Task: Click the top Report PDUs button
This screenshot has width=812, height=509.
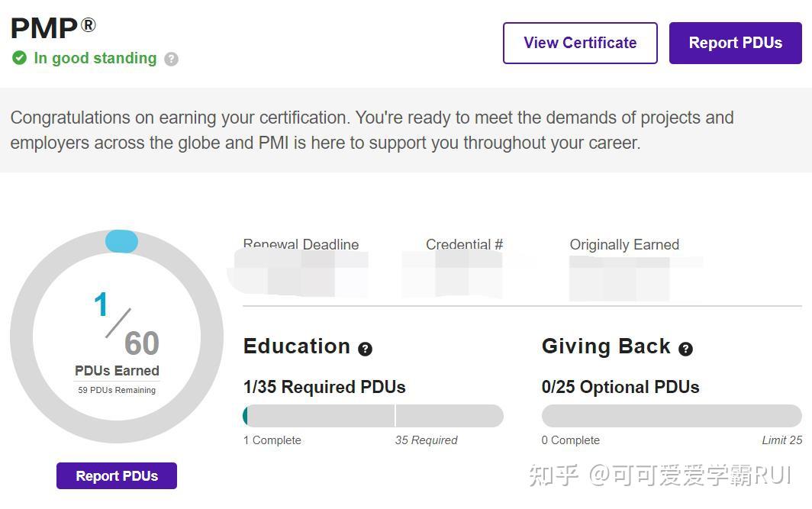Action: [x=734, y=43]
